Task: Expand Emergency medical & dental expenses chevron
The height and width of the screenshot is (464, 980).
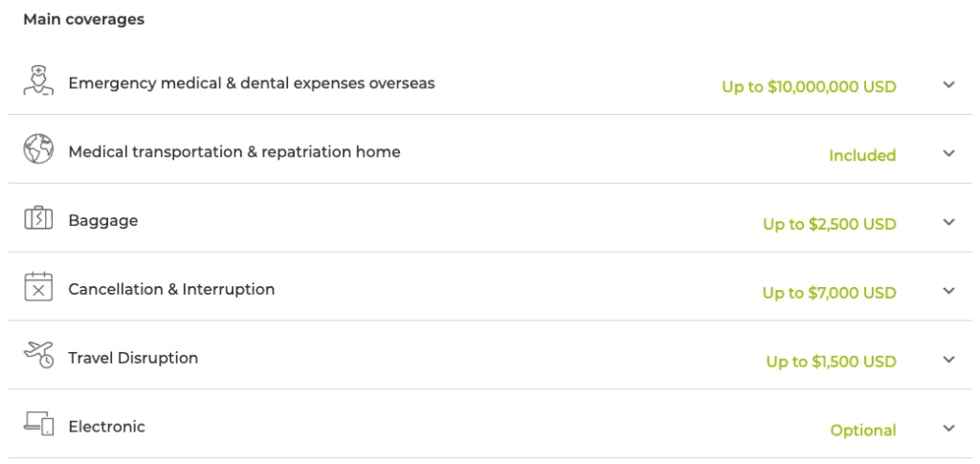Action: (948, 84)
